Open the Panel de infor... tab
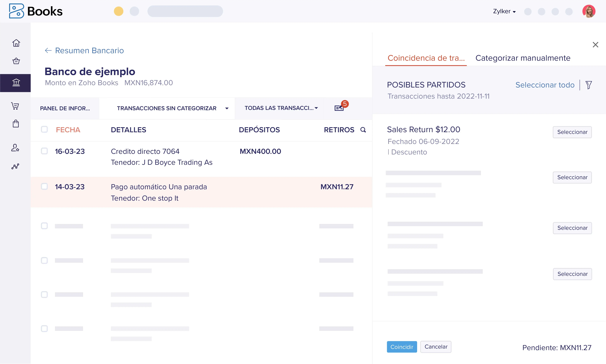 tap(65, 108)
